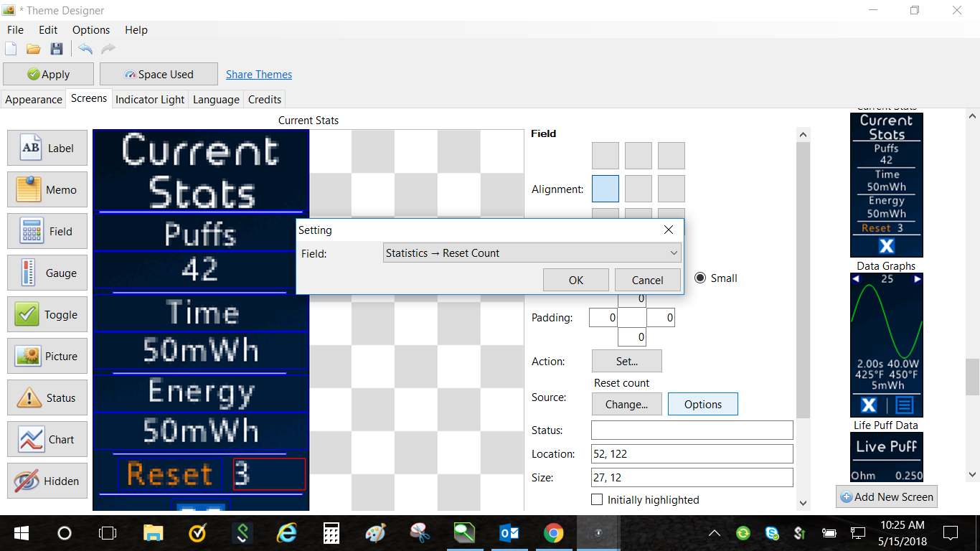This screenshot has height=551, width=980.
Task: Click the Undo arrow icon
Action: [85, 49]
